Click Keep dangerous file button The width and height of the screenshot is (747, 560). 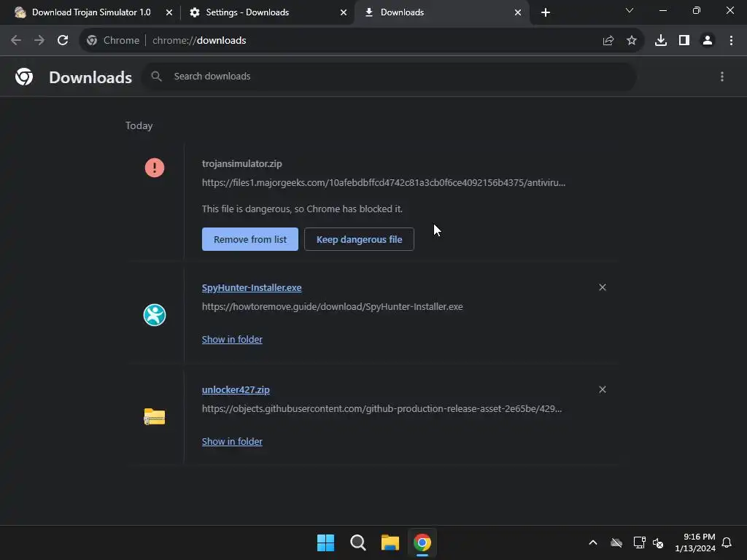pyautogui.click(x=359, y=239)
